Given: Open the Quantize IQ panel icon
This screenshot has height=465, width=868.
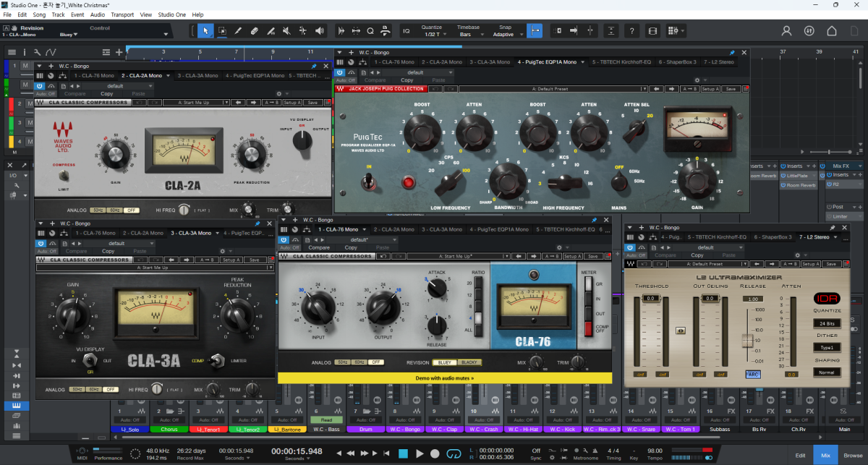Looking at the screenshot, I should click(x=406, y=31).
